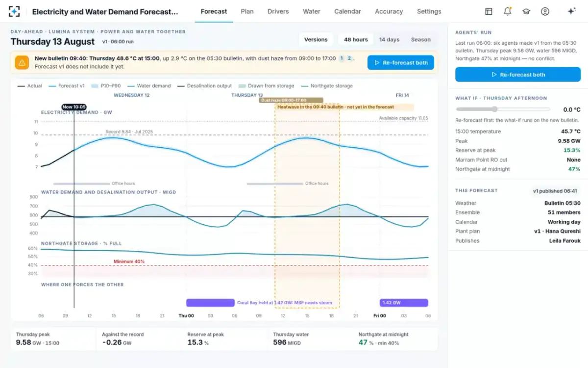Viewport: 588px width, 368px height.
Task: Select the 48 hours range
Action: [x=356, y=40]
